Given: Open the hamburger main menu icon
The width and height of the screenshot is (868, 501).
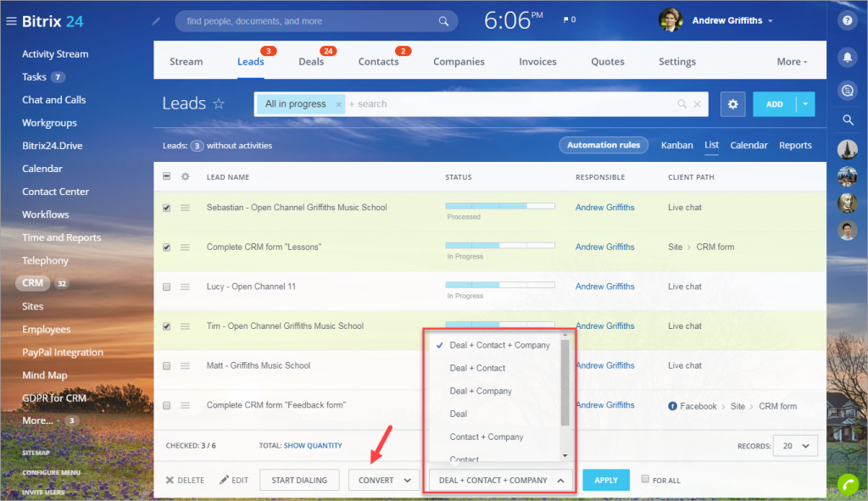Looking at the screenshot, I should click(11, 21).
